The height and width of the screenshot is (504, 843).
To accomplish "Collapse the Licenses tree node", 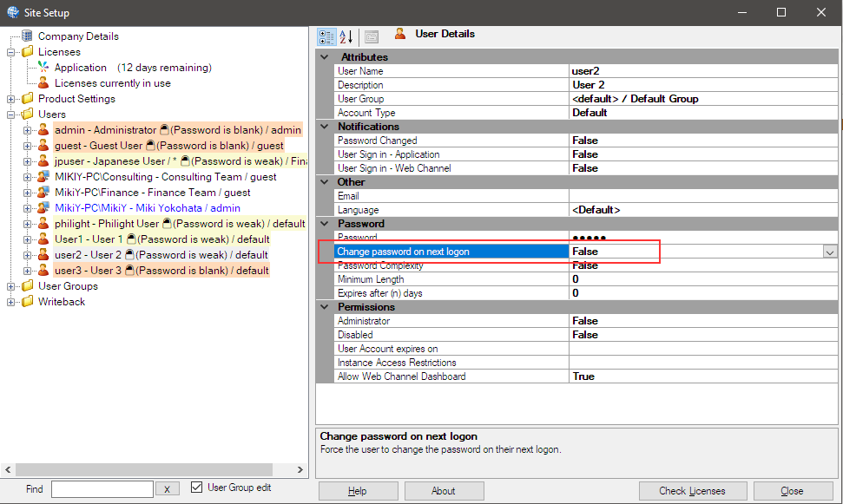I will [10, 52].
